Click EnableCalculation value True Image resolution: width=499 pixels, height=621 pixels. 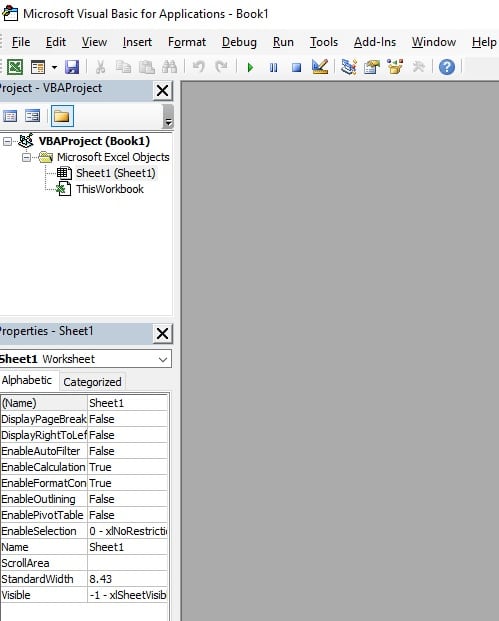[x=128, y=467]
